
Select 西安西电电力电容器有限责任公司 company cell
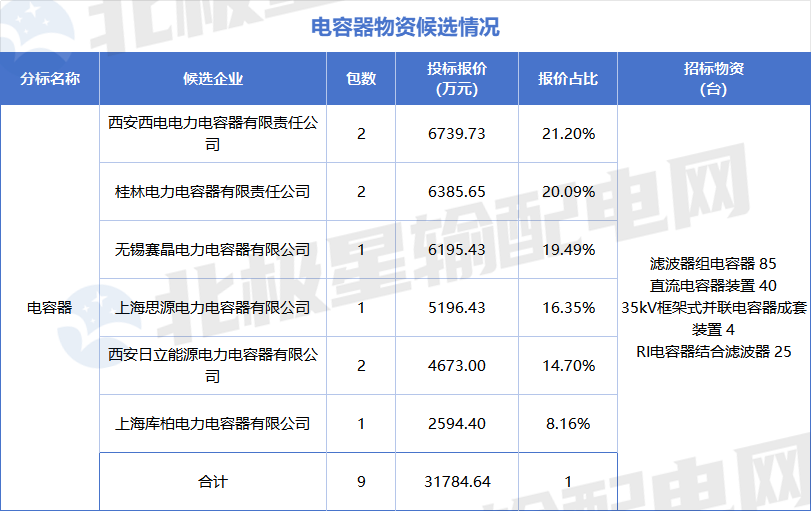click(x=213, y=133)
